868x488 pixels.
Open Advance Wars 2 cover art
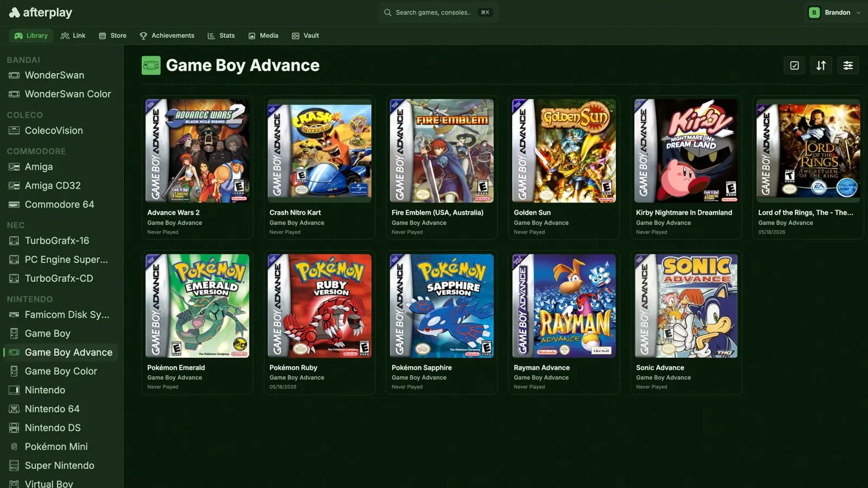tap(197, 151)
